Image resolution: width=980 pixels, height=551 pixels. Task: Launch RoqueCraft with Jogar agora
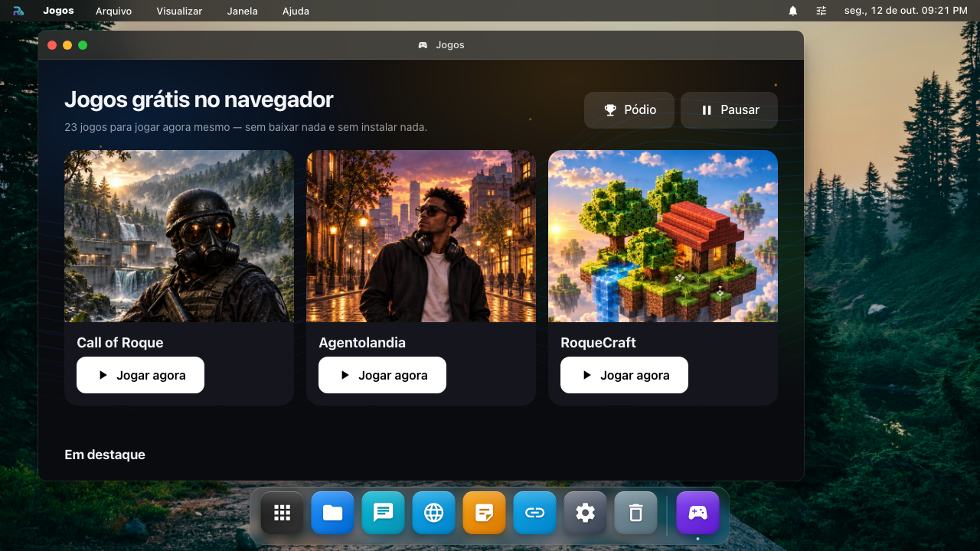624,375
